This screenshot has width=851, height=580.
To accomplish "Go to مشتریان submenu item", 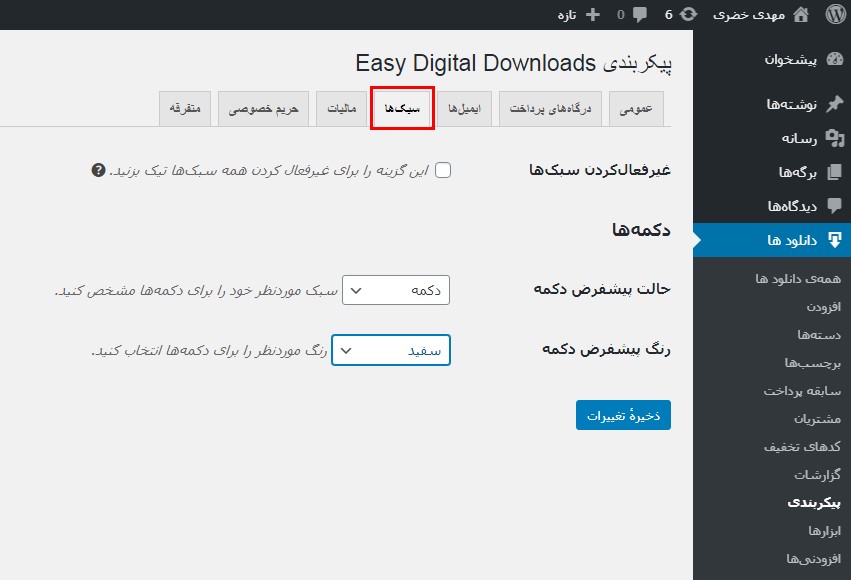I will tap(817, 419).
